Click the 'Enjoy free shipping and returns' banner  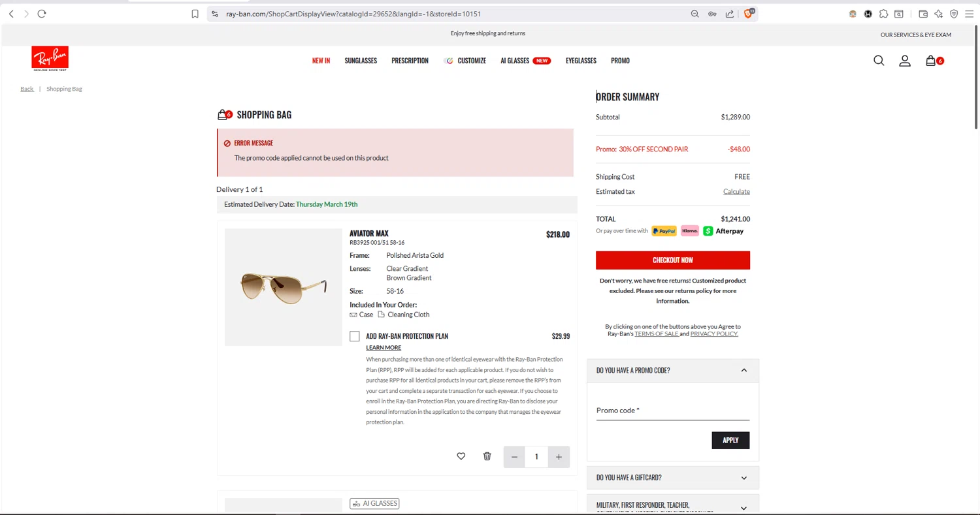pos(488,33)
